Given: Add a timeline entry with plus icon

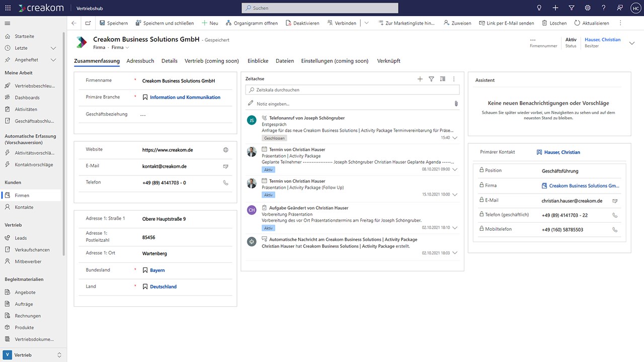Looking at the screenshot, I should (x=420, y=79).
